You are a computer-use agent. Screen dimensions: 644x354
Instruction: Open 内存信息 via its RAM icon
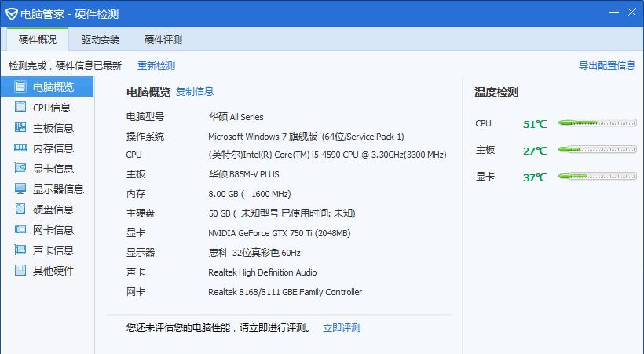click(x=20, y=148)
